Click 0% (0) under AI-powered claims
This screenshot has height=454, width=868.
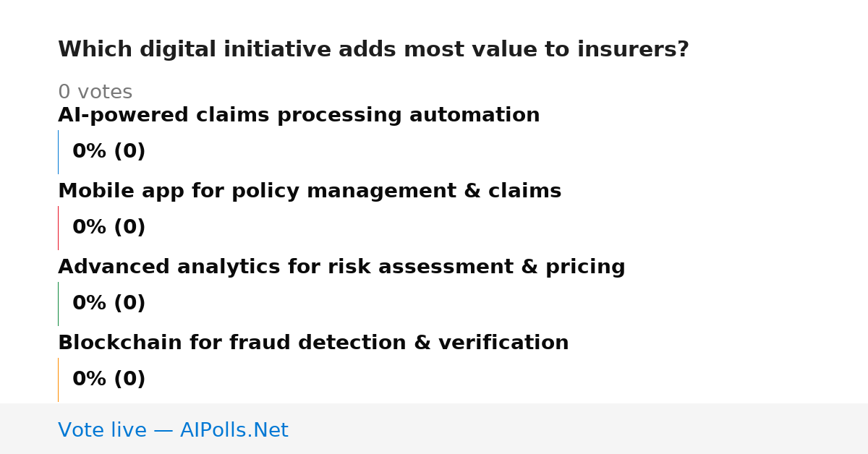click(109, 152)
